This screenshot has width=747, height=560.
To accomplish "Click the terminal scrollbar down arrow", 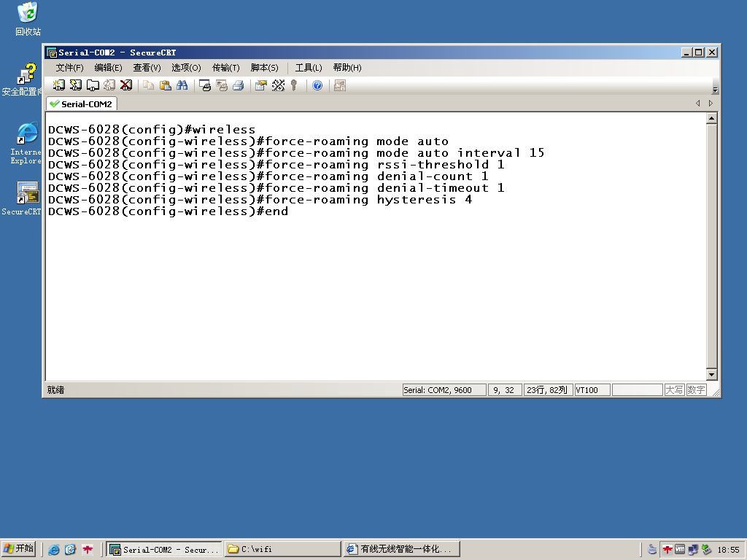I will [712, 375].
